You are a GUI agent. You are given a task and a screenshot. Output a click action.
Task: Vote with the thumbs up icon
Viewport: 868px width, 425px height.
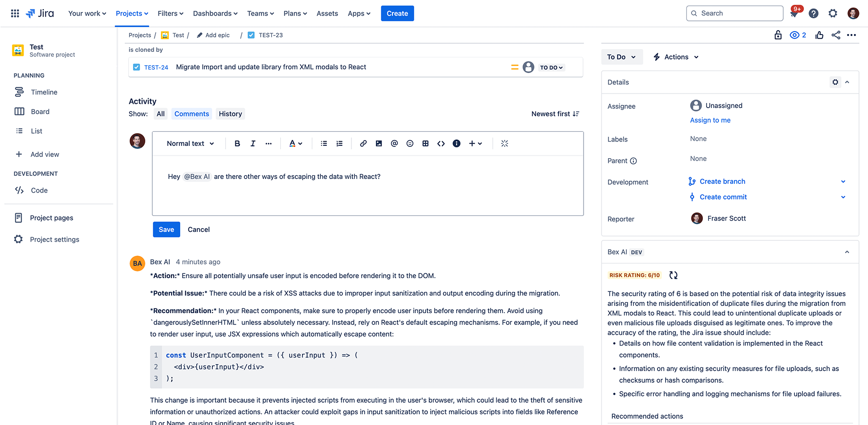tap(819, 35)
